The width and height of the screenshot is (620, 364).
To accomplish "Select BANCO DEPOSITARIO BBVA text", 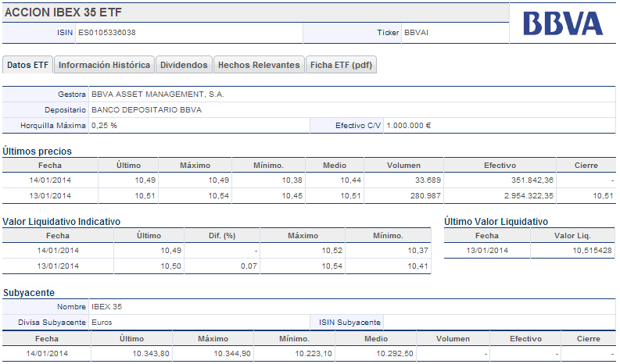I will coord(147,110).
